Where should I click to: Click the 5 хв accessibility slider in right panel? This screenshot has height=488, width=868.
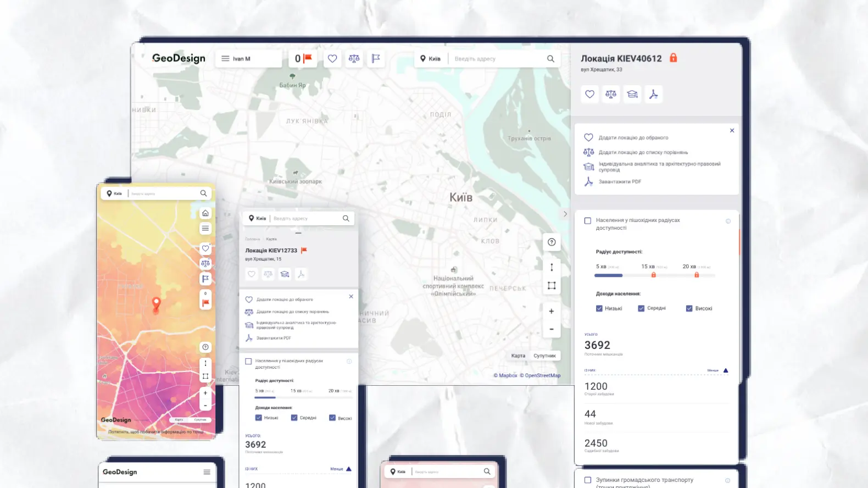tap(608, 275)
